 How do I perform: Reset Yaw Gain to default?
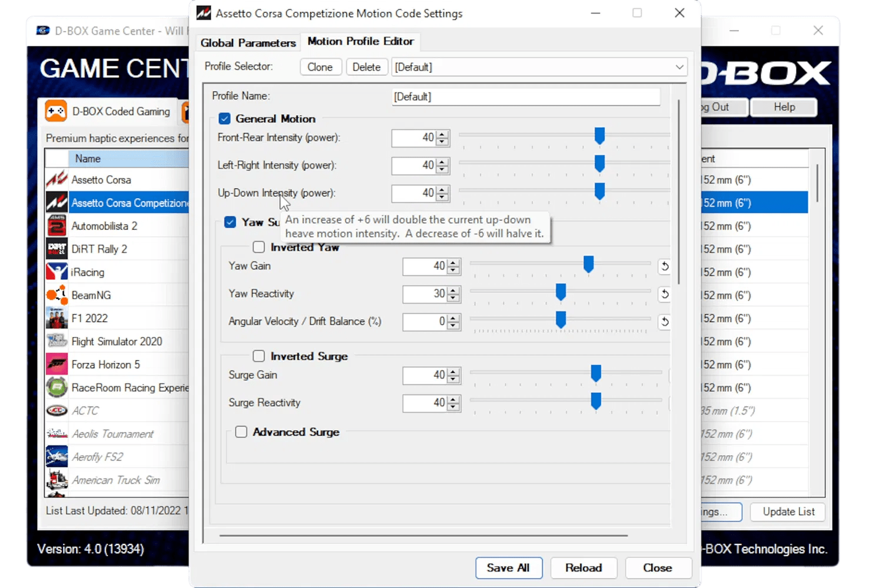coord(665,266)
